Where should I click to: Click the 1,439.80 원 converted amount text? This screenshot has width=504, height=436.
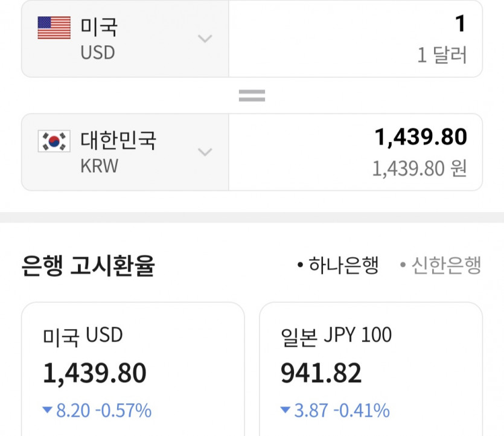[x=419, y=168]
